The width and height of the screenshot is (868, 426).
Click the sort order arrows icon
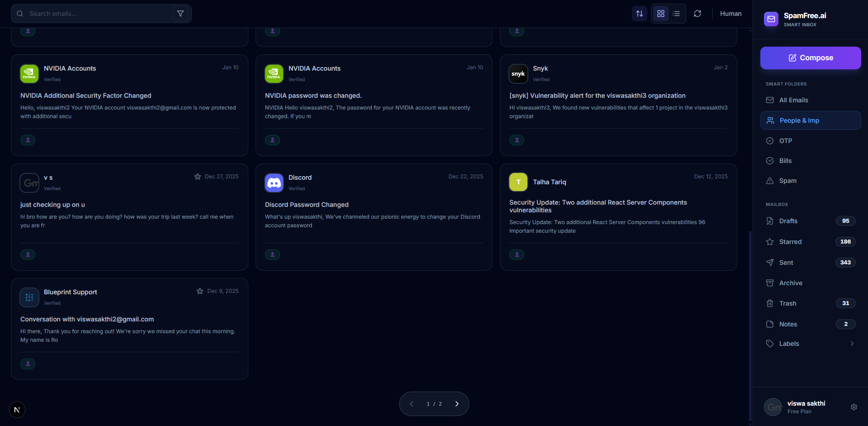pos(639,14)
